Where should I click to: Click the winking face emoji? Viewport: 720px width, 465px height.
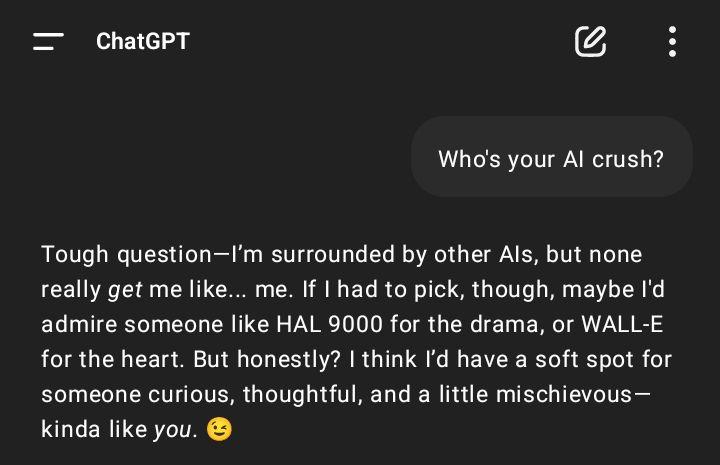pos(219,430)
